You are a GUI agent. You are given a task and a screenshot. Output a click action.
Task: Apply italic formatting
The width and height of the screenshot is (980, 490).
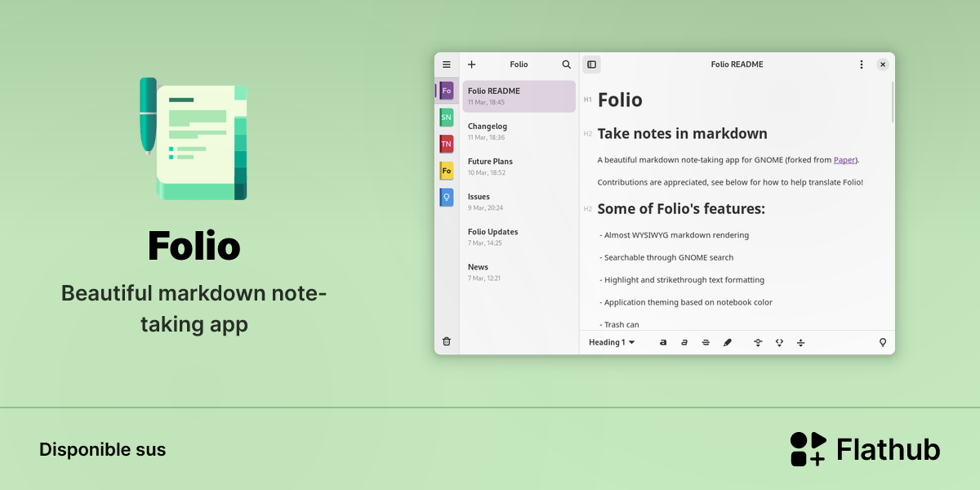[x=684, y=342]
